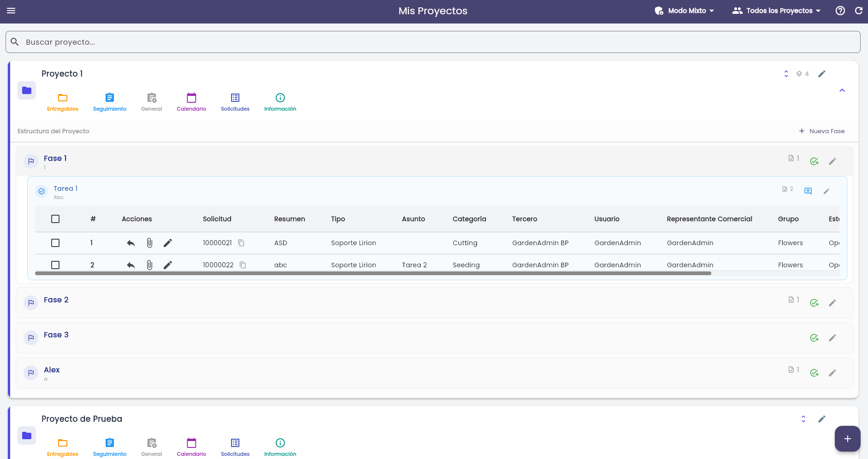
Task: Open the help question mark icon
Action: tap(840, 11)
